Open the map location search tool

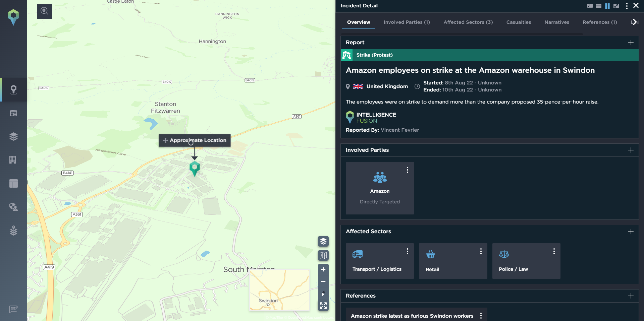tap(44, 11)
